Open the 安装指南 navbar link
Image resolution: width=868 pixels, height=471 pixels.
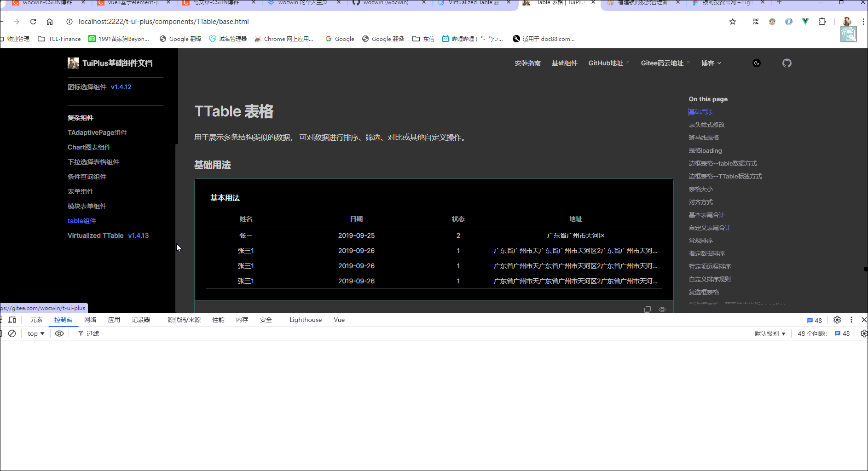[x=527, y=63]
